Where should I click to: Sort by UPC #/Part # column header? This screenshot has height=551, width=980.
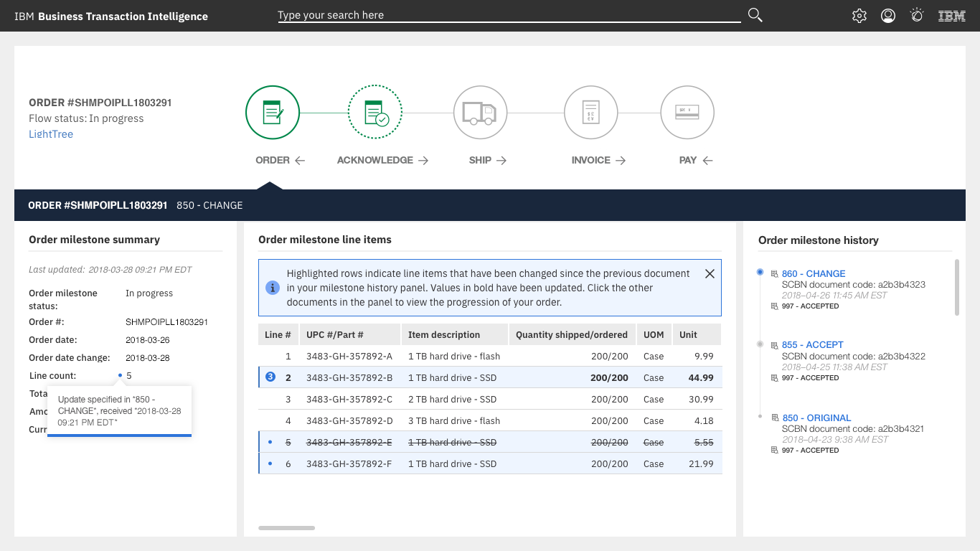coord(350,334)
